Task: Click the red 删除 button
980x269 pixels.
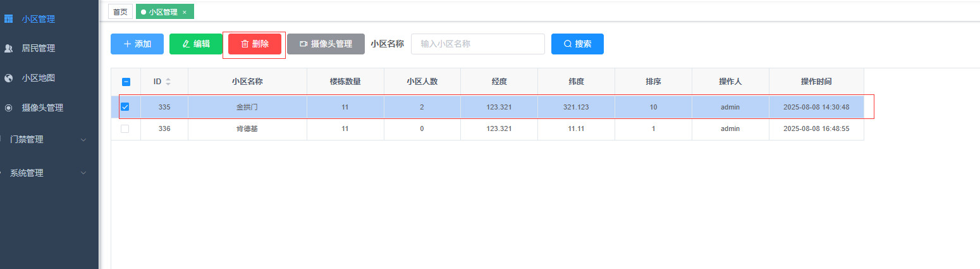Action: pyautogui.click(x=255, y=44)
